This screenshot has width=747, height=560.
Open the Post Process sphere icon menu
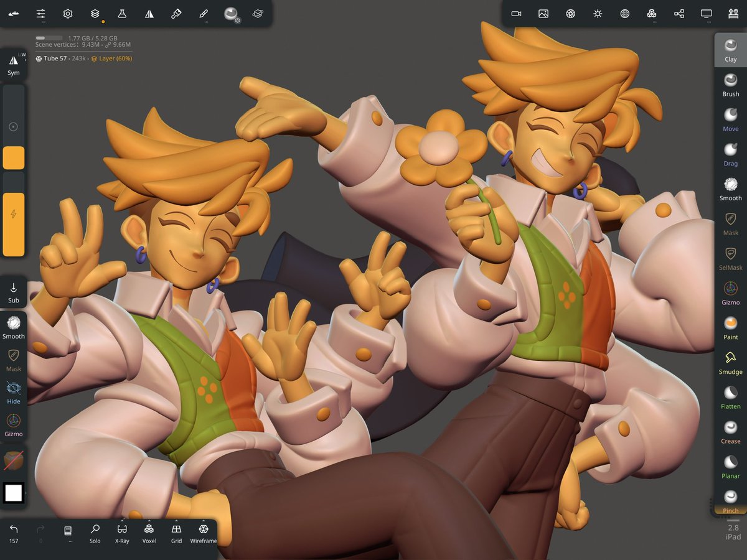(x=625, y=13)
